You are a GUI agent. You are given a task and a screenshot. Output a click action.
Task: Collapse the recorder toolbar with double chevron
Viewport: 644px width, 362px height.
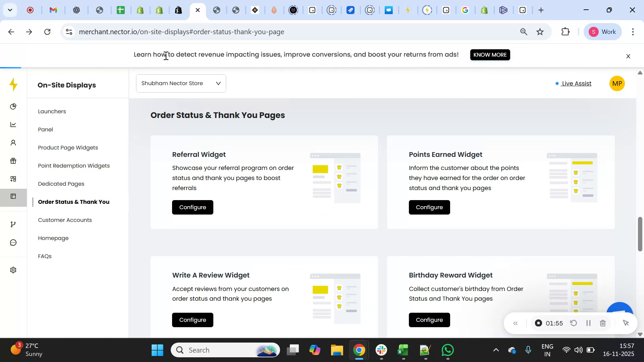[516, 323]
